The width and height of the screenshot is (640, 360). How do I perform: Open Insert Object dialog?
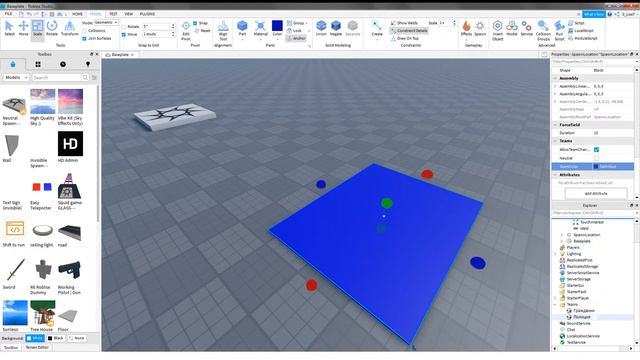(498, 30)
